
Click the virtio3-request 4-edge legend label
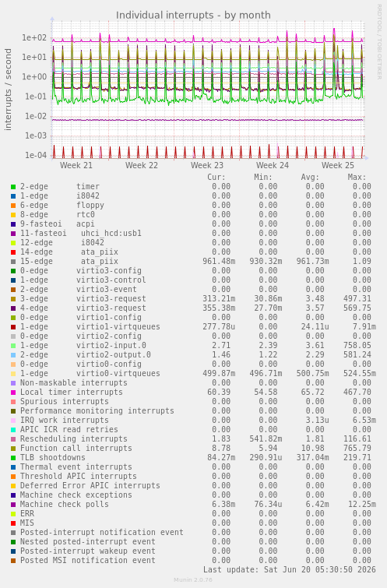(83, 308)
